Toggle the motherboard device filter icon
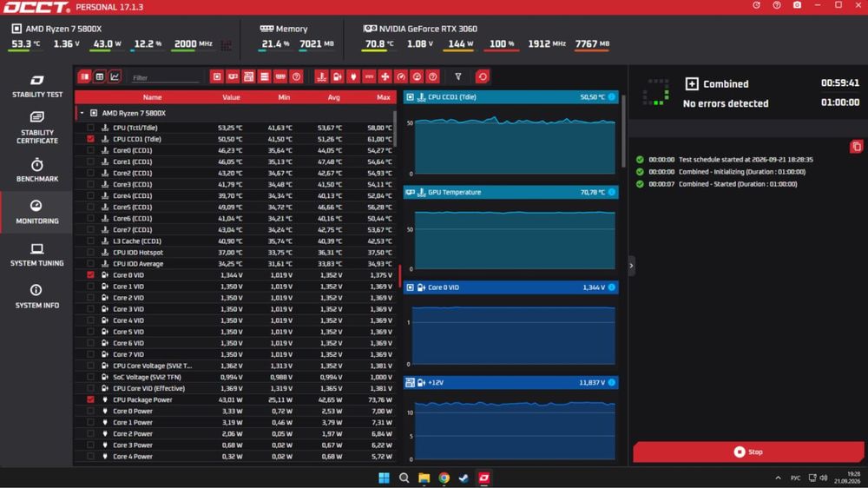Viewport: 868px width, 488px height. click(x=248, y=77)
